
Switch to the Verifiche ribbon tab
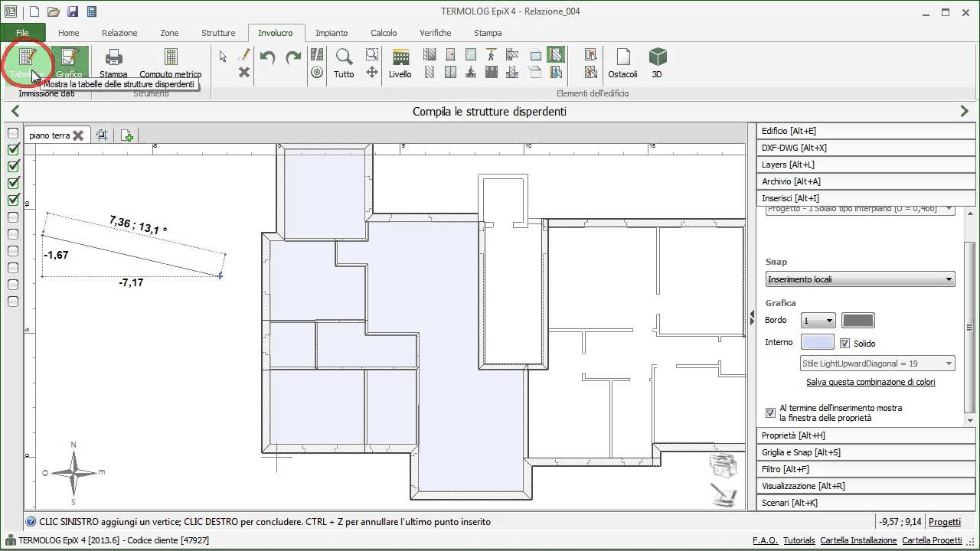pos(436,33)
